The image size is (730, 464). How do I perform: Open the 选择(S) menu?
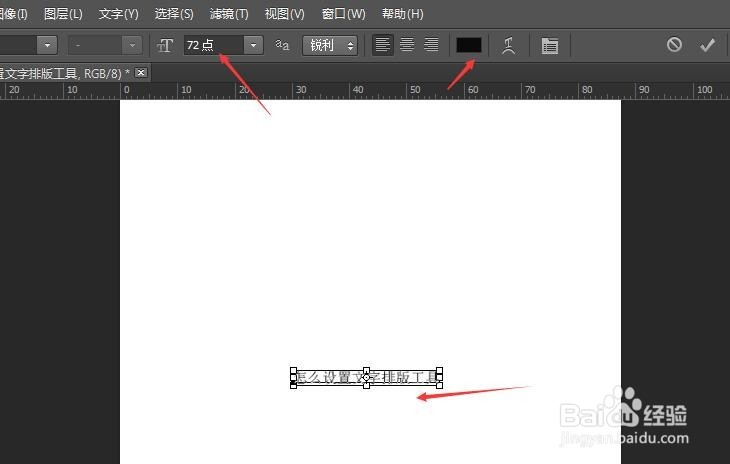pos(174,14)
